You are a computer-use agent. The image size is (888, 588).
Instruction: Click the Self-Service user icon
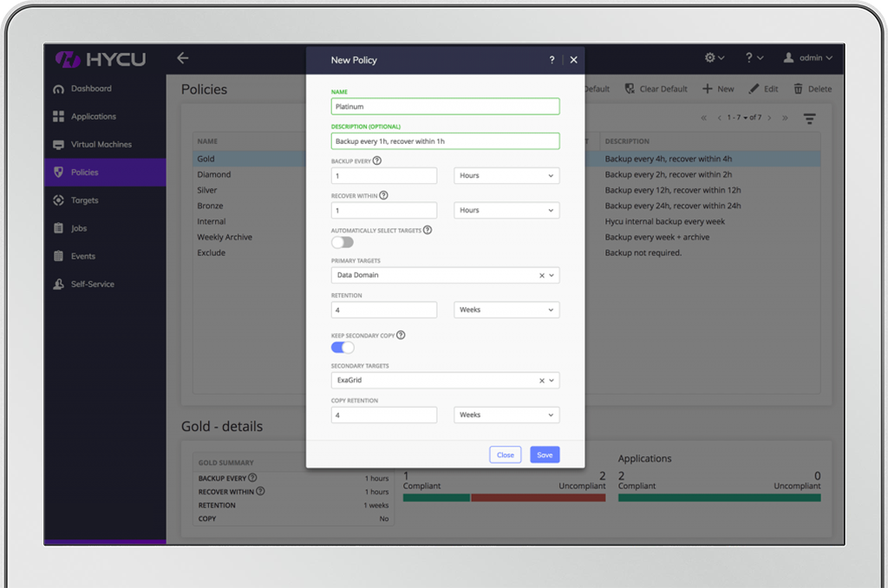pos(58,284)
